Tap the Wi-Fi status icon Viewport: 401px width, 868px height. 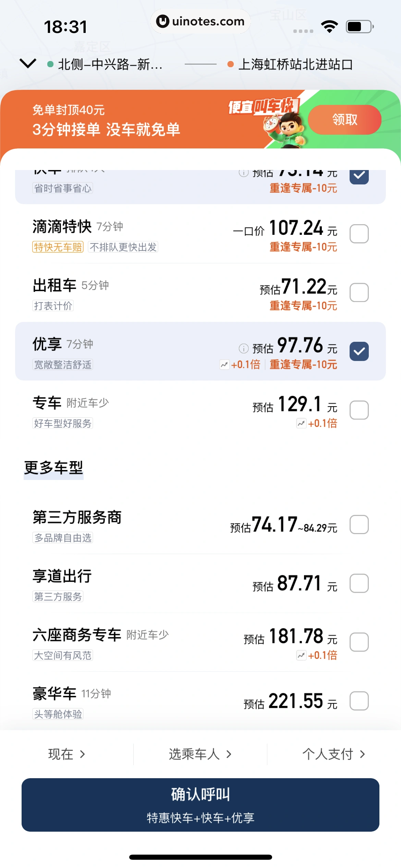(329, 26)
